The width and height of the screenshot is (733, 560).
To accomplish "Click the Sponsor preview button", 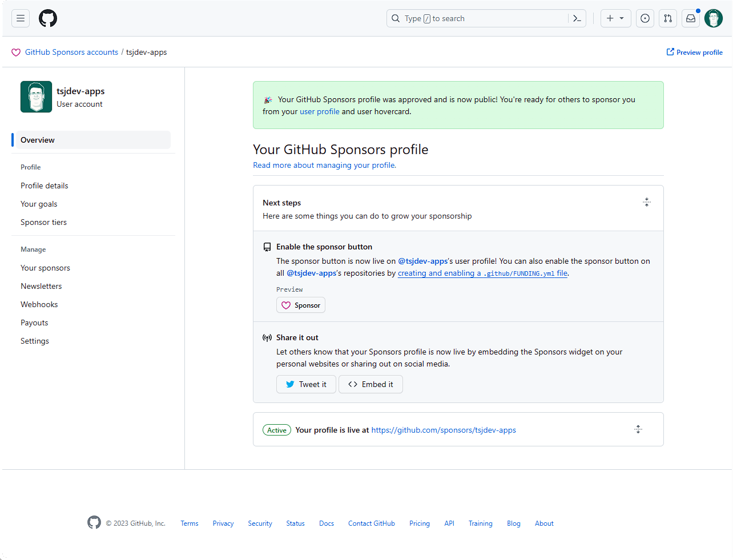I will pos(301,305).
